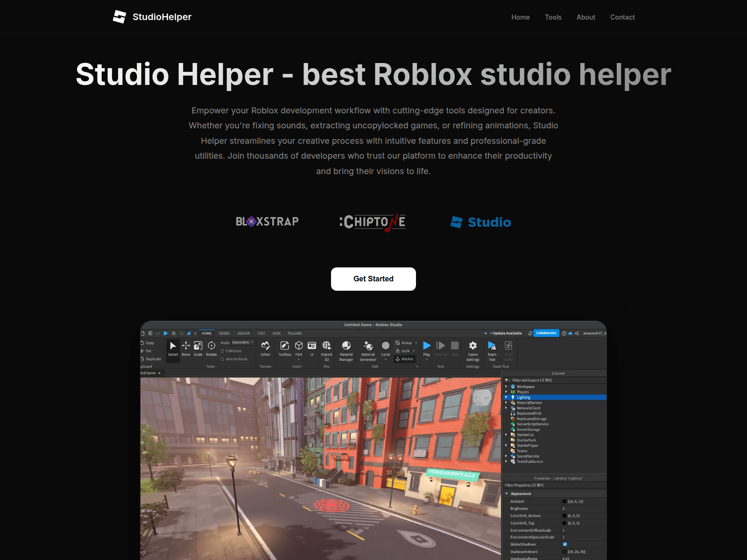Click the Roblox Studio logo
Image resolution: width=747 pixels, height=560 pixels.
click(x=481, y=222)
